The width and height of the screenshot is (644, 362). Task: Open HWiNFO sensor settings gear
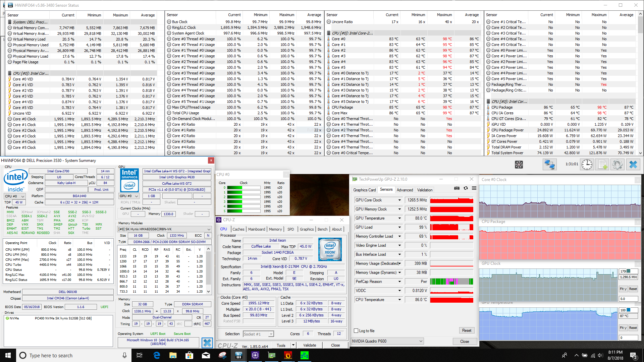point(617,165)
